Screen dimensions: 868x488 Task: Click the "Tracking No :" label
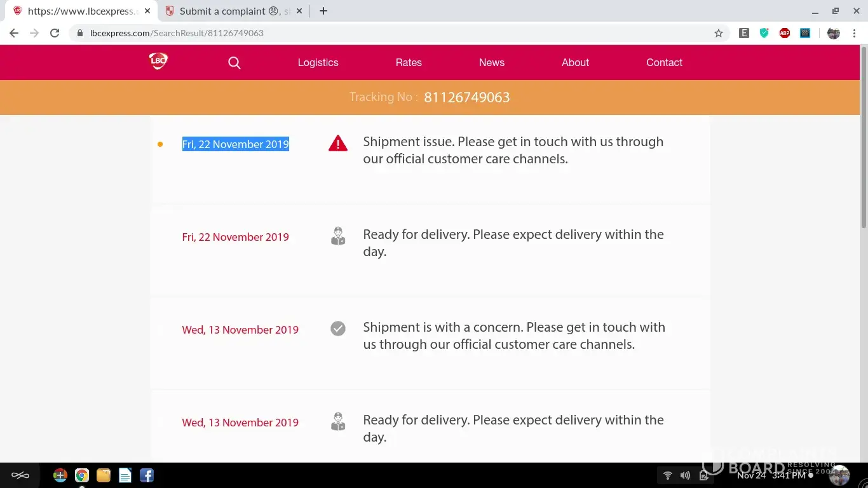(x=384, y=97)
